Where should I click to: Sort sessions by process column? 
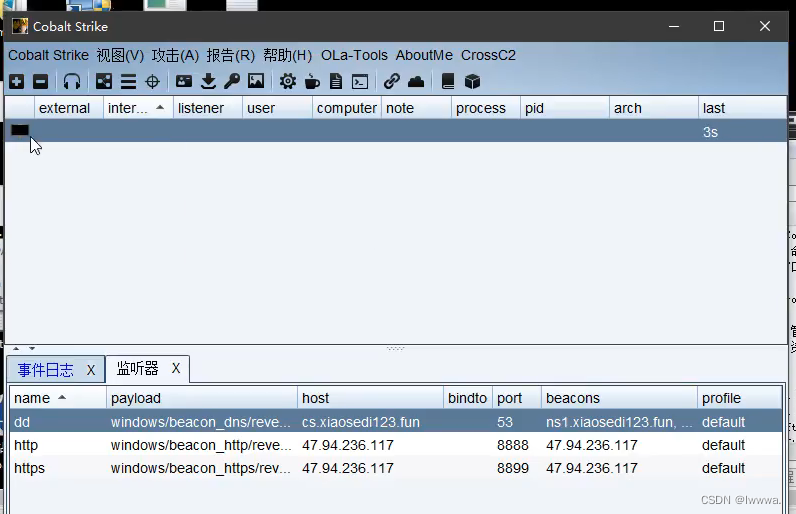(486, 108)
